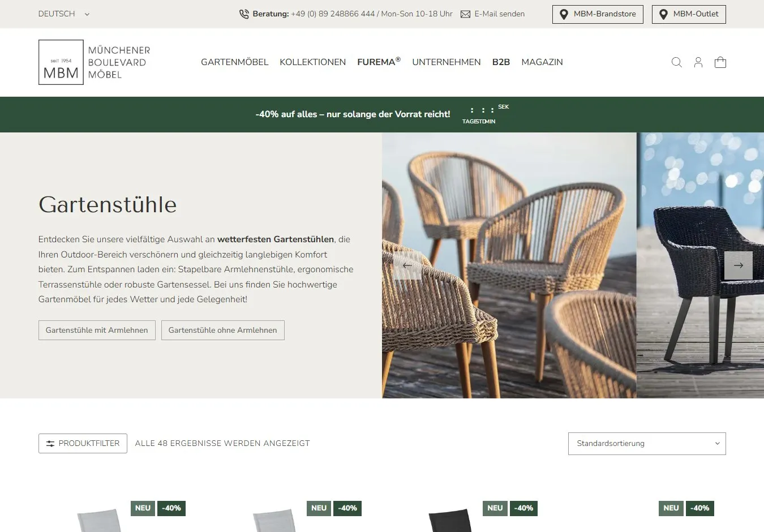Screen dimensions: 764x532
Task: Click the black wicker chair slide image
Action: coord(700,265)
